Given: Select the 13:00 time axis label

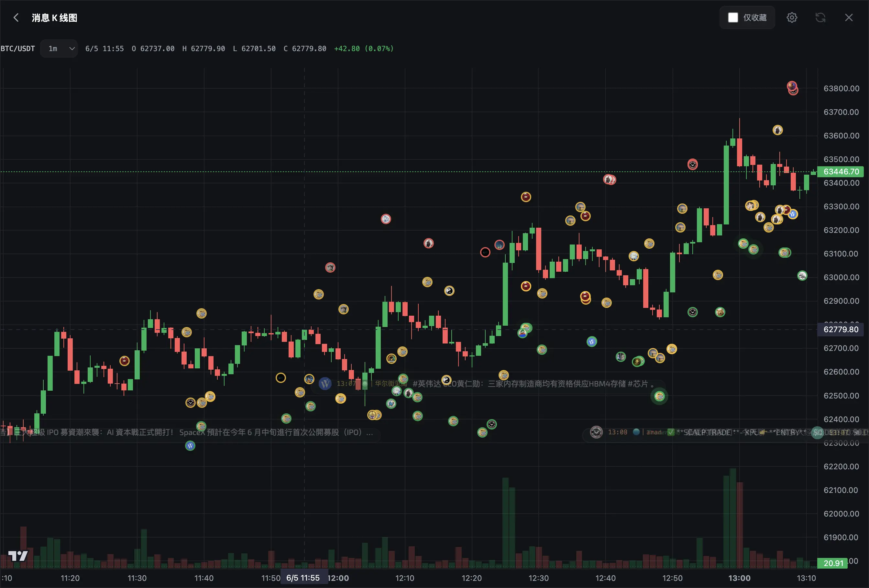Looking at the screenshot, I should click(739, 578).
